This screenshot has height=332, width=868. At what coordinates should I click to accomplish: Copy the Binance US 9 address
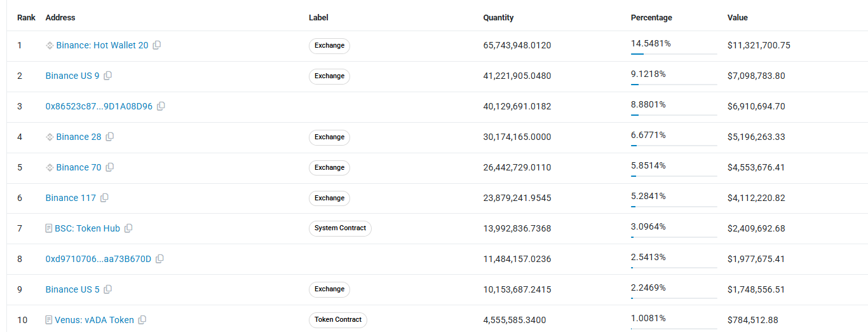point(108,76)
